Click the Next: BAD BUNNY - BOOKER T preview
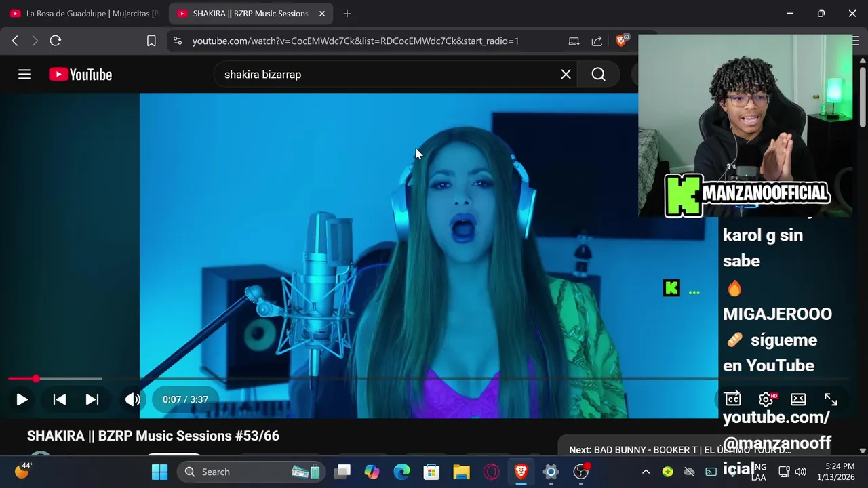 [x=680, y=450]
